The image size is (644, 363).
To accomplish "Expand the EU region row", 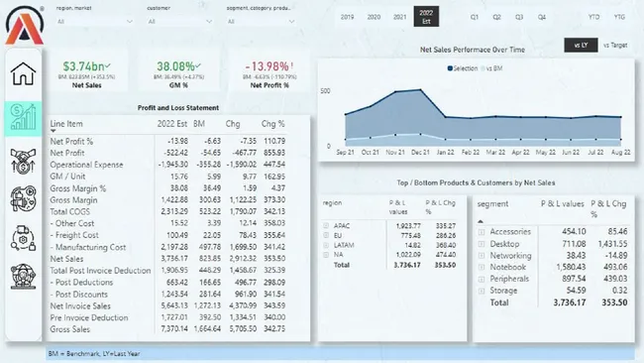I will click(x=326, y=236).
